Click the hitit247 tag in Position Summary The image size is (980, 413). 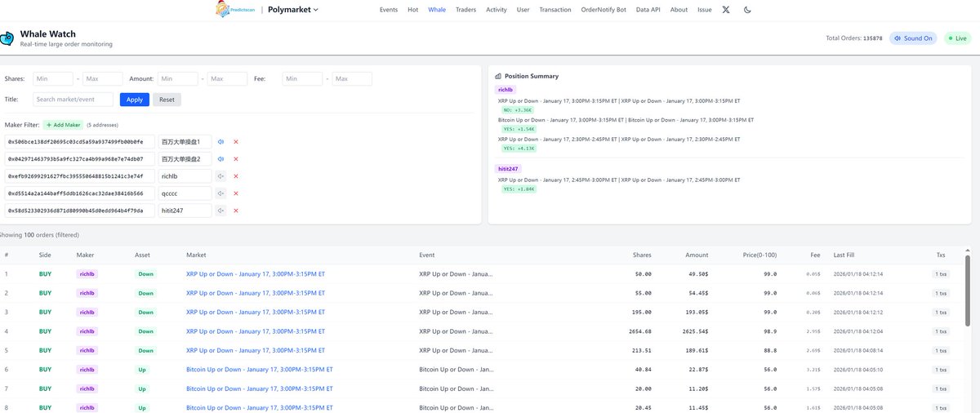508,168
